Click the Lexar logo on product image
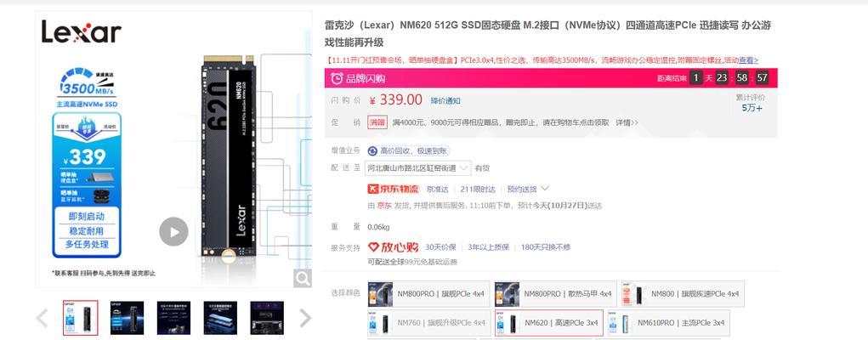The width and height of the screenshot is (868, 340). tap(81, 32)
